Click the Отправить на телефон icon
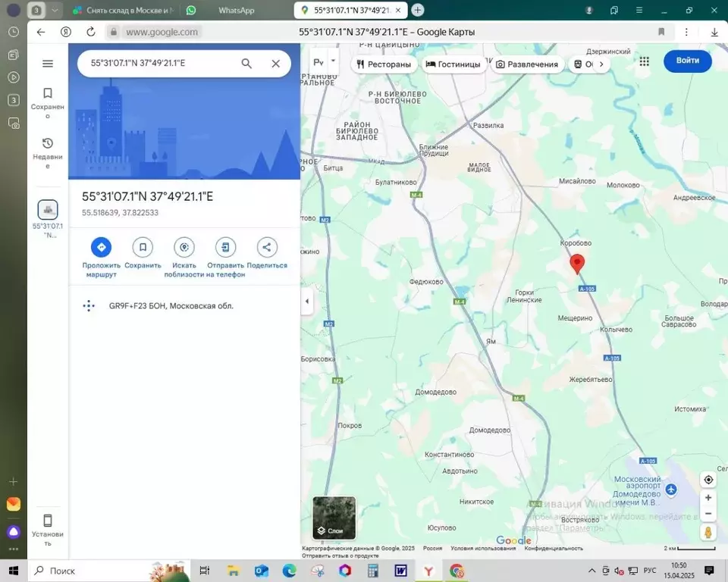The height and width of the screenshot is (582, 728). coord(224,246)
